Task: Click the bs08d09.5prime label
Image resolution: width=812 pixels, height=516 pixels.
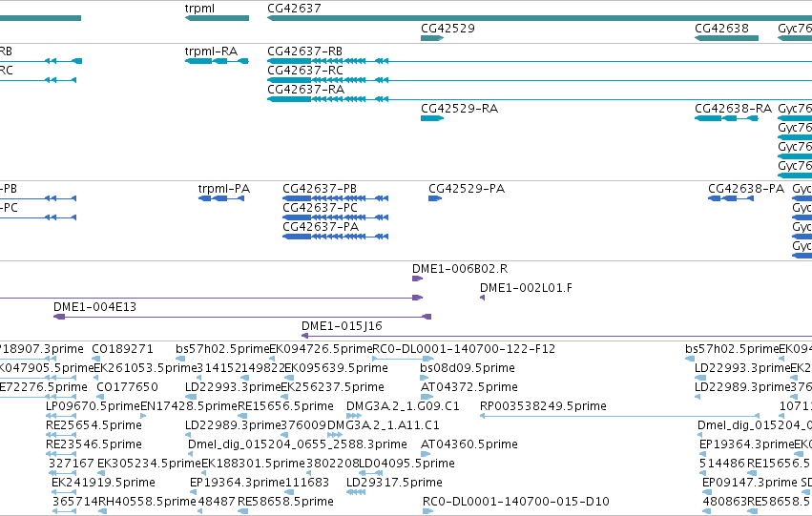Action: click(x=468, y=368)
